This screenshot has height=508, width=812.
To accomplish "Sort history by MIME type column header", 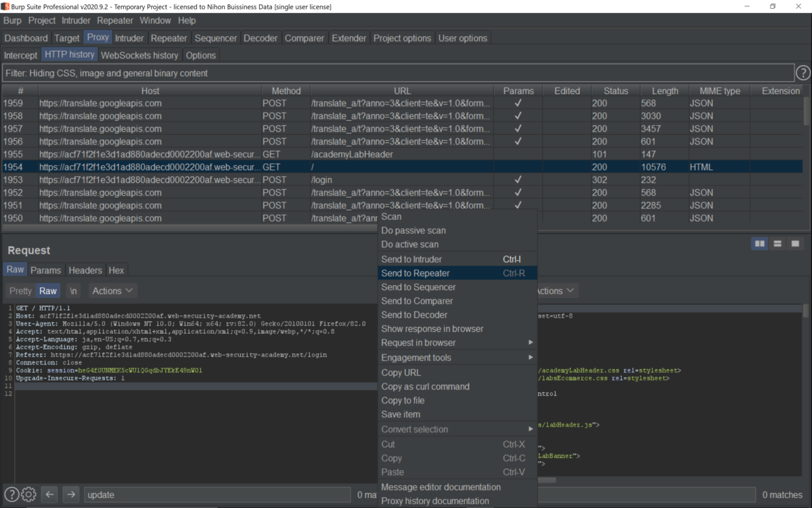I will pyautogui.click(x=720, y=91).
